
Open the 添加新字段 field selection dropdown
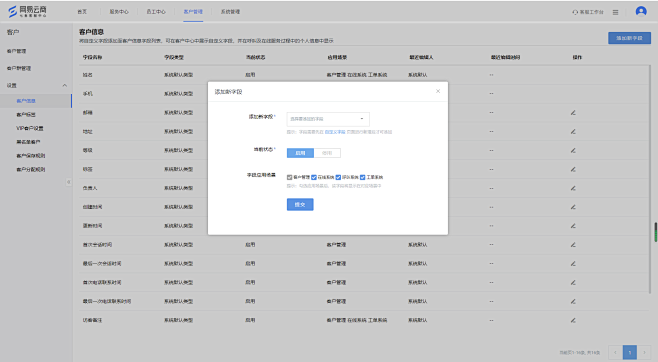point(328,119)
